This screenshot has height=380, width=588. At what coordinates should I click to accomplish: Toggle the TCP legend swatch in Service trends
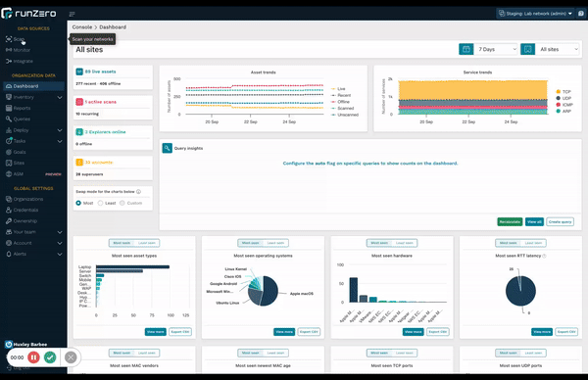click(x=559, y=91)
